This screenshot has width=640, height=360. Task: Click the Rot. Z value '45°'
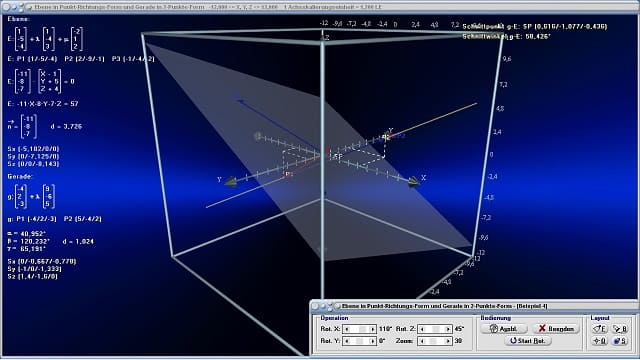459,329
